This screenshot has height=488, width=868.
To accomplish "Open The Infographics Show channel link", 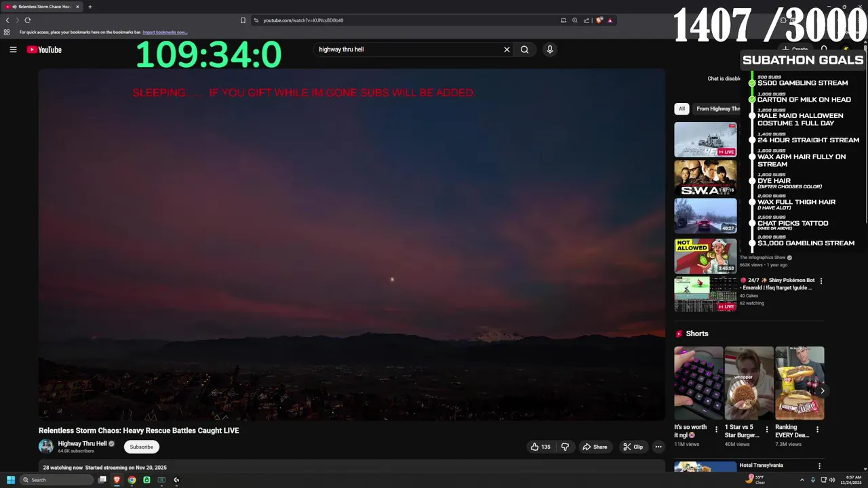I will click(x=762, y=258).
